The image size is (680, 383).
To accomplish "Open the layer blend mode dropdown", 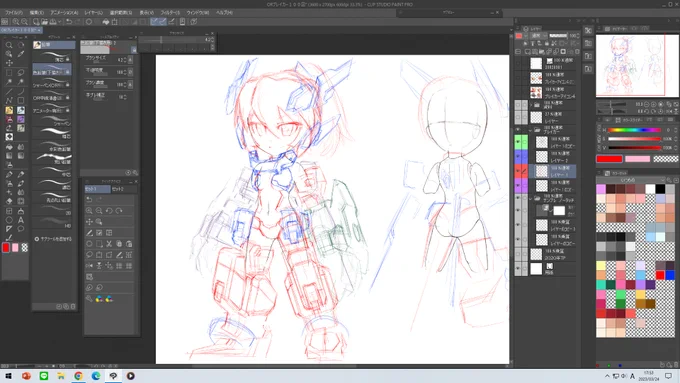I will point(539,36).
